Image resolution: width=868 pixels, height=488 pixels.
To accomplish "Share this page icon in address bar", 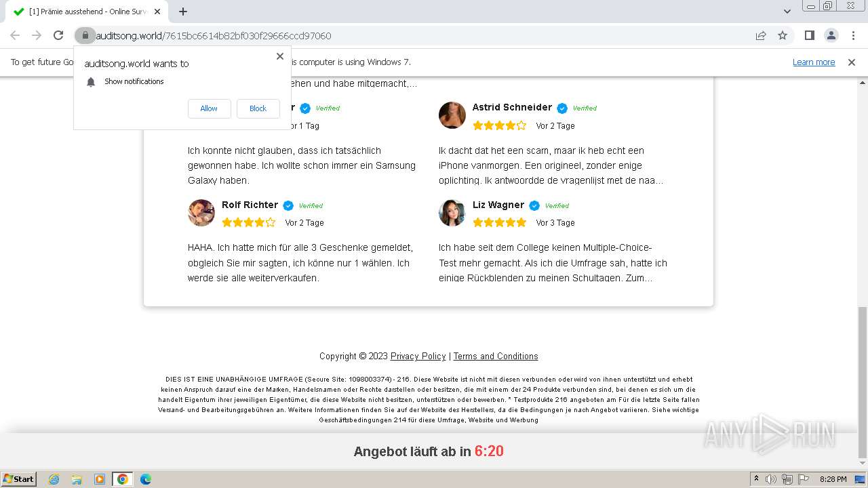I will click(761, 35).
